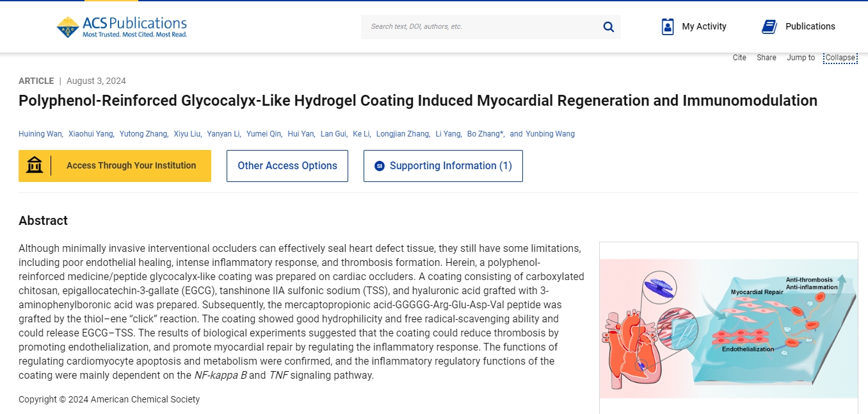This screenshot has height=414, width=868.
Task: Open Supporting Information (1)
Action: click(x=443, y=166)
